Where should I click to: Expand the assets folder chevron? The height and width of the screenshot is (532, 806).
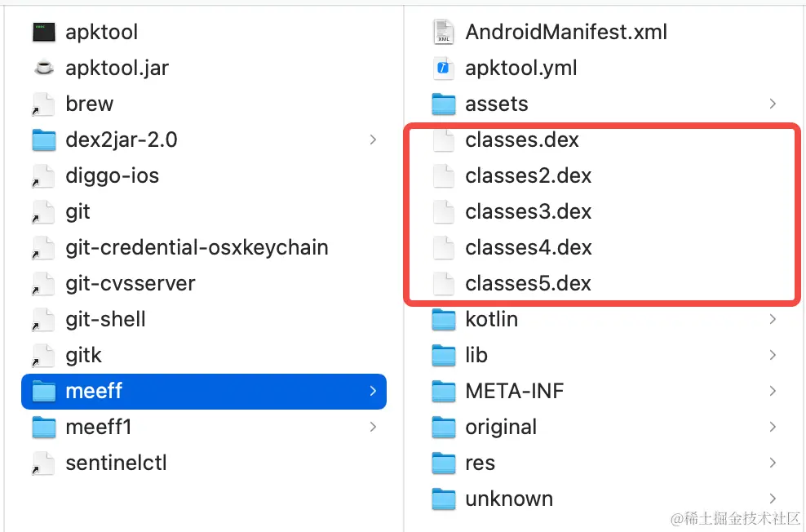click(x=773, y=104)
